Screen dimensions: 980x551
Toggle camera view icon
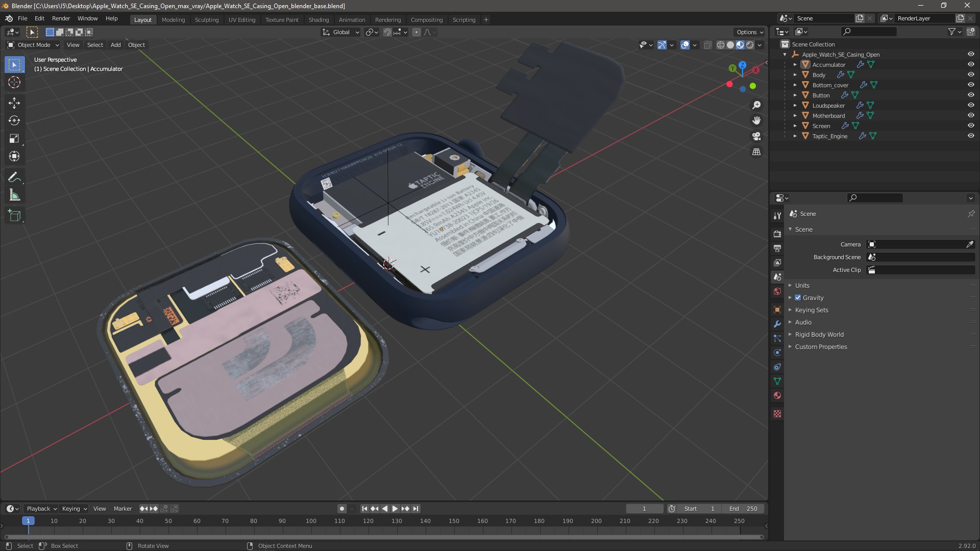(756, 136)
